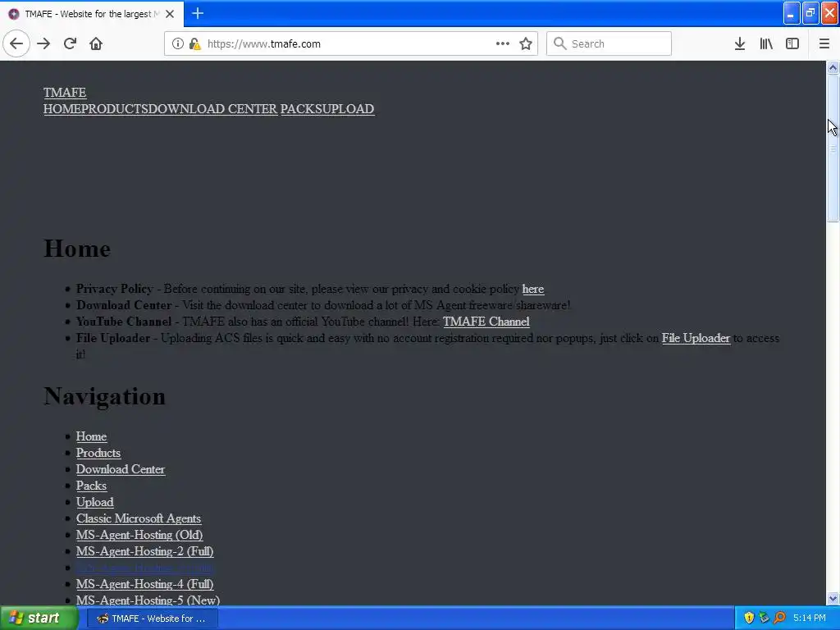Select the TMAFE taskbar window button
Viewport: 840px width, 630px height.
coord(152,619)
